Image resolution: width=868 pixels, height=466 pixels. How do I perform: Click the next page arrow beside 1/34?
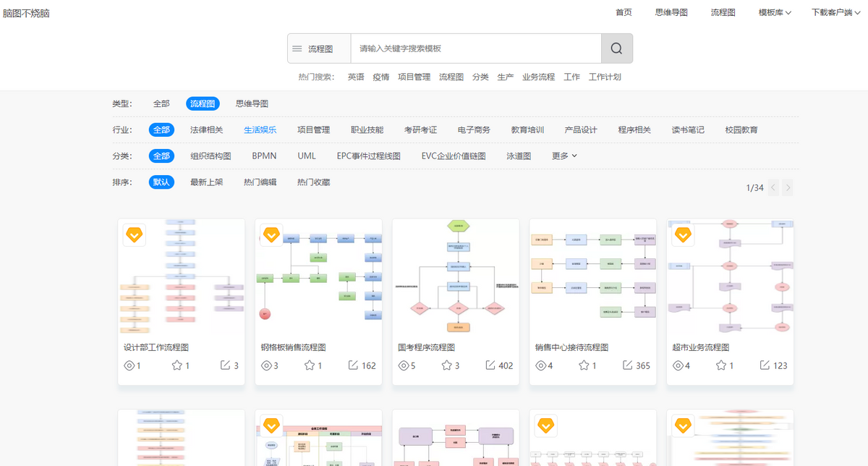click(788, 187)
